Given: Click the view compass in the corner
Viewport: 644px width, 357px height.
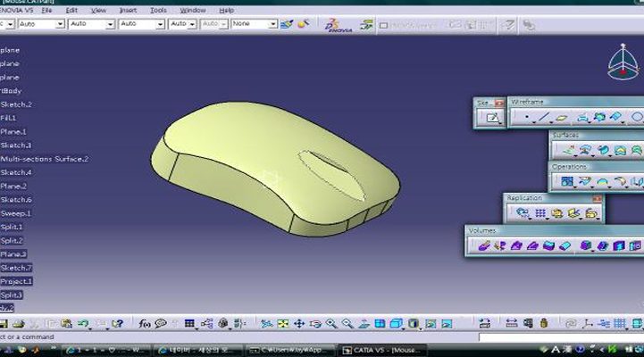Looking at the screenshot, I should 623,62.
